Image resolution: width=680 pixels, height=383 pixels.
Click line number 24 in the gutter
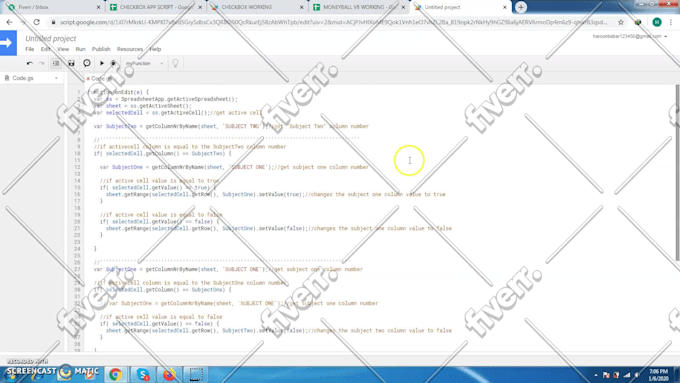[77, 249]
